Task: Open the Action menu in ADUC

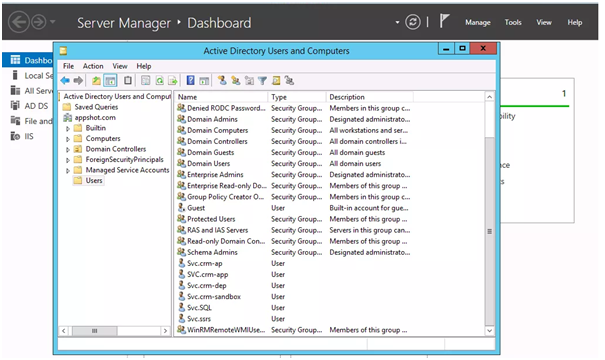Action: pyautogui.click(x=93, y=66)
